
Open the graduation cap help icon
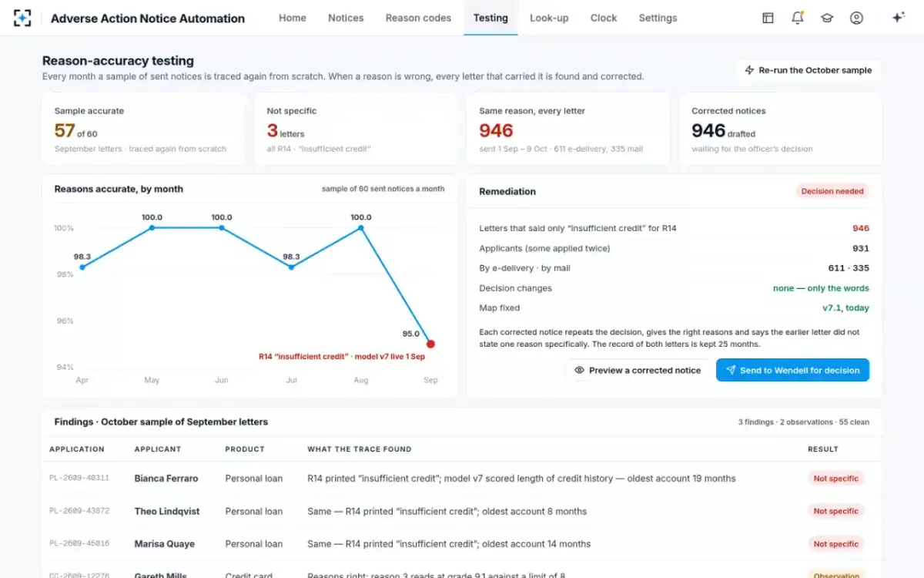pyautogui.click(x=827, y=18)
